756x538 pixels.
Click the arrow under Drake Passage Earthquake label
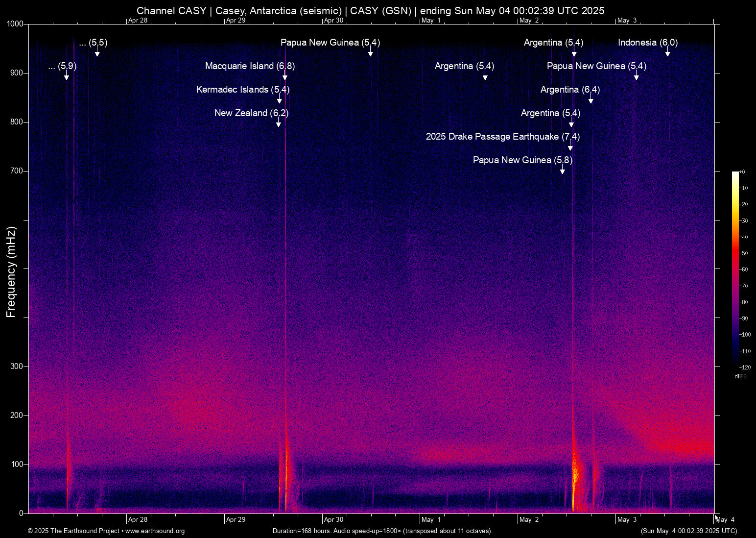(570, 147)
